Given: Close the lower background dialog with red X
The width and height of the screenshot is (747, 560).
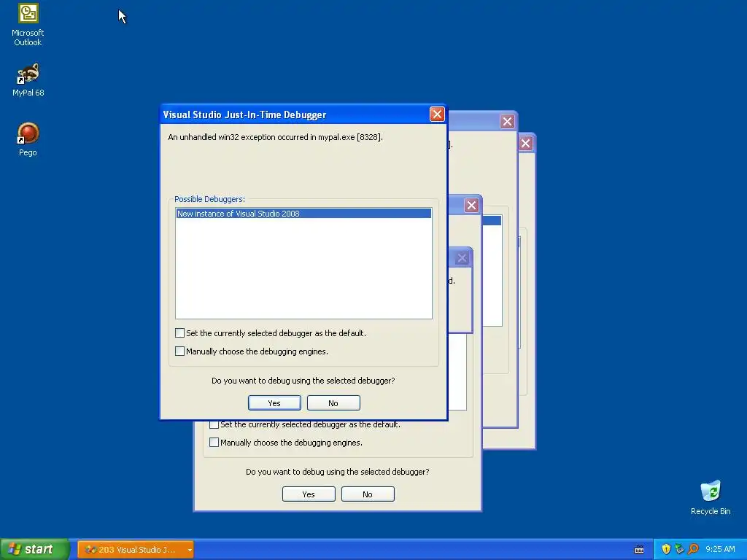Looking at the screenshot, I should coord(471,205).
